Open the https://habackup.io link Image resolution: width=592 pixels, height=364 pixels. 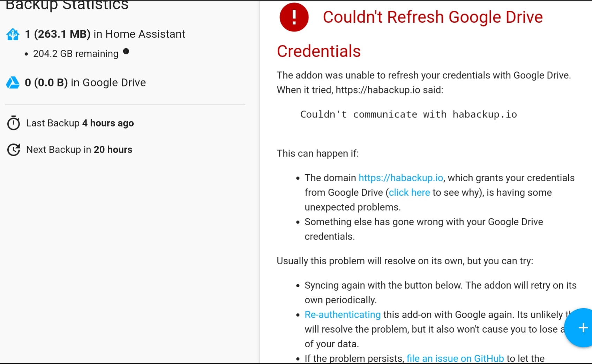click(401, 178)
